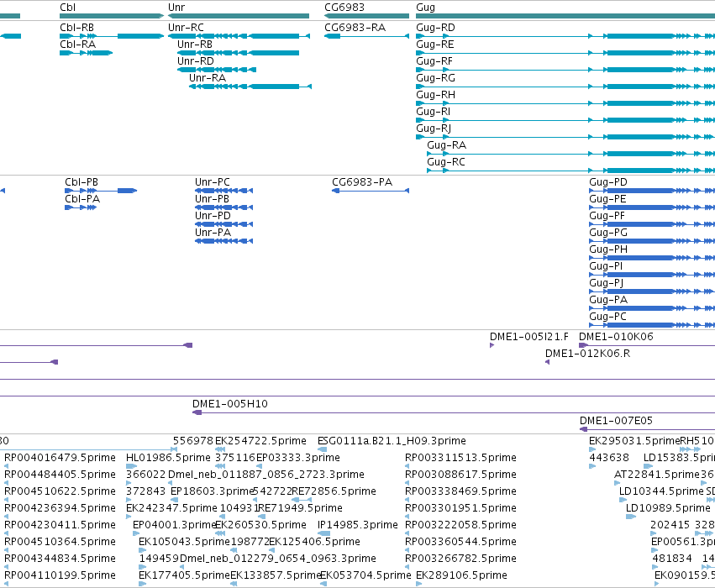Screen dimensions: 715x588
Task: Click the ESG0111a.B21.1_H09.3prime label
Action: [x=392, y=441]
